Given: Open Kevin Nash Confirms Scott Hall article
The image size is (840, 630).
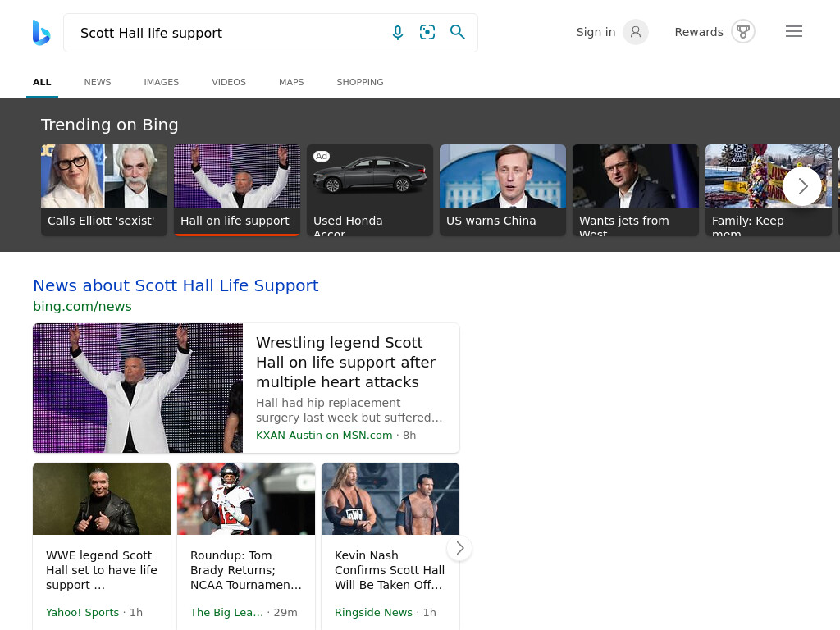Looking at the screenshot, I should coord(390,570).
